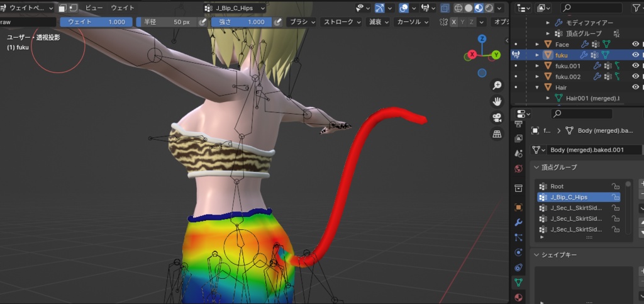The width and height of the screenshot is (644, 304).
Task: Expand the Face object in outliner
Action: 537,44
